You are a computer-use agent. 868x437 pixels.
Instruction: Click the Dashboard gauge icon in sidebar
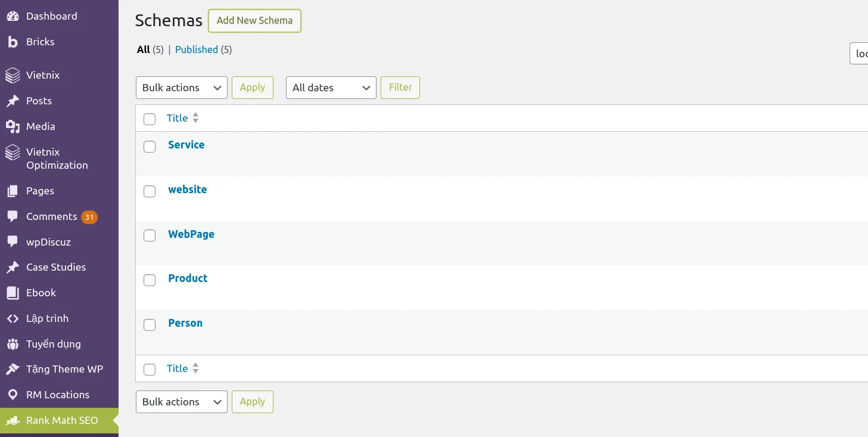coord(13,16)
